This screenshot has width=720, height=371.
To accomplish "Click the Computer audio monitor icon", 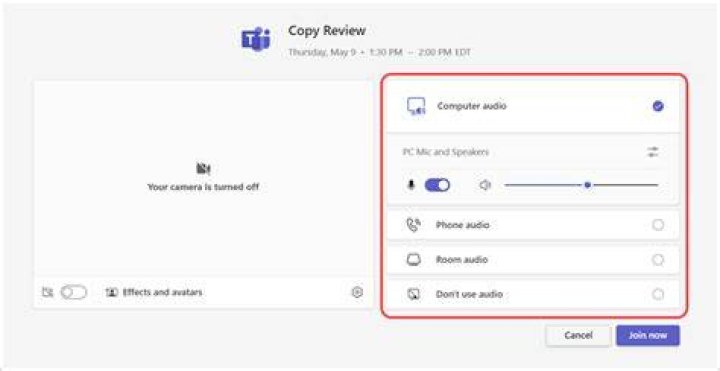I will point(416,107).
